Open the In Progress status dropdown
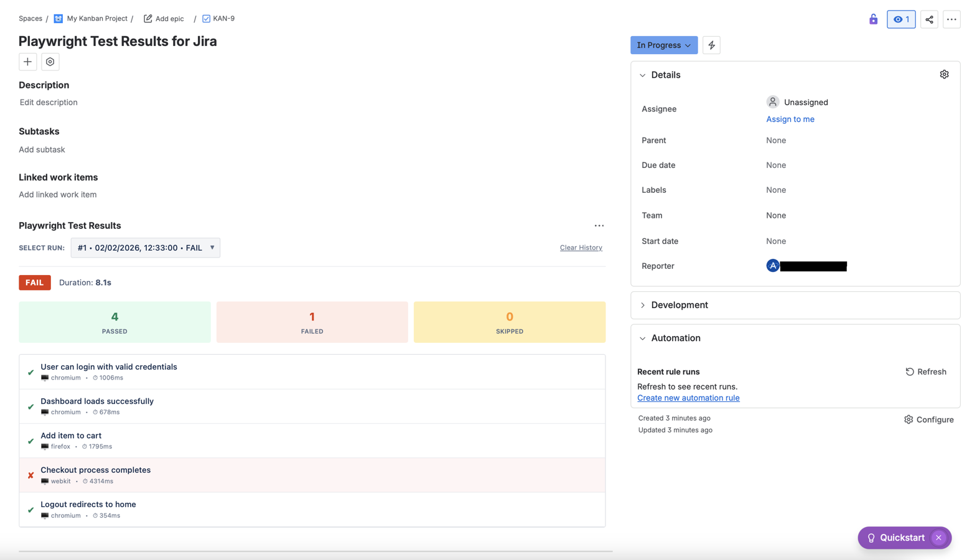The image size is (967, 560). point(663,45)
